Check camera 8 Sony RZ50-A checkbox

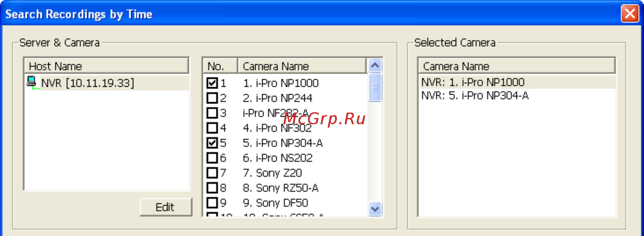(x=212, y=188)
